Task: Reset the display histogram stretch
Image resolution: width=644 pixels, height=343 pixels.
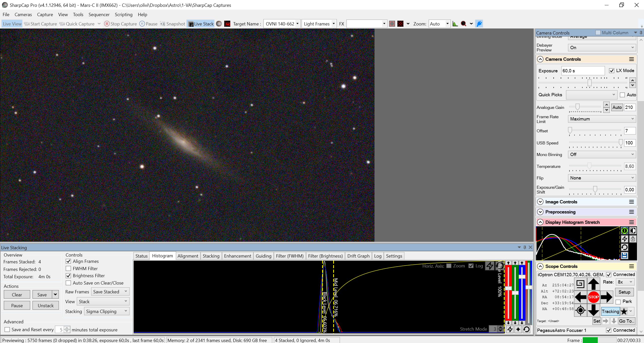Action: click(624, 247)
